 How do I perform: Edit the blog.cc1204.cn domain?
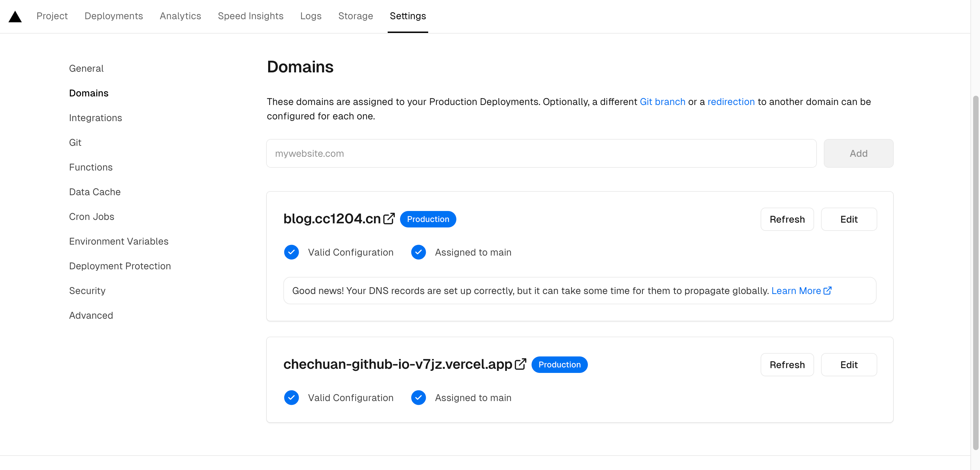point(849,219)
